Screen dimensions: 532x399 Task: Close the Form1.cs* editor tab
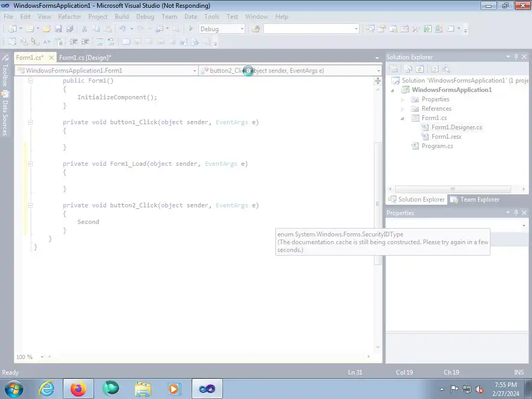pyautogui.click(x=51, y=57)
